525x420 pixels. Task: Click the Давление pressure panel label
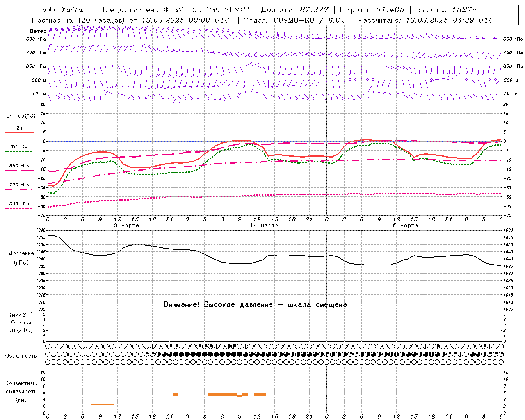[21, 253]
